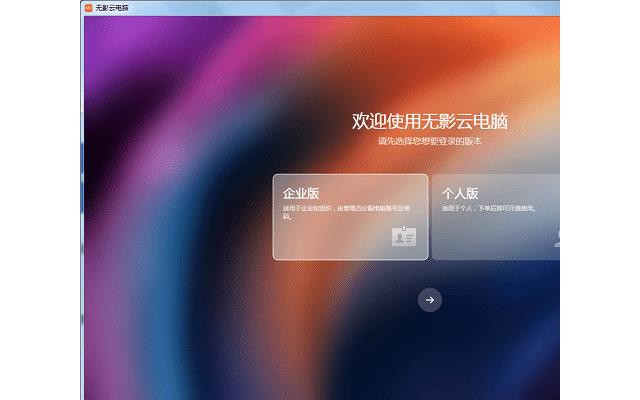Click the 企业版 description text about administrators
This screenshot has width=640, height=400.
pyautogui.click(x=346, y=212)
